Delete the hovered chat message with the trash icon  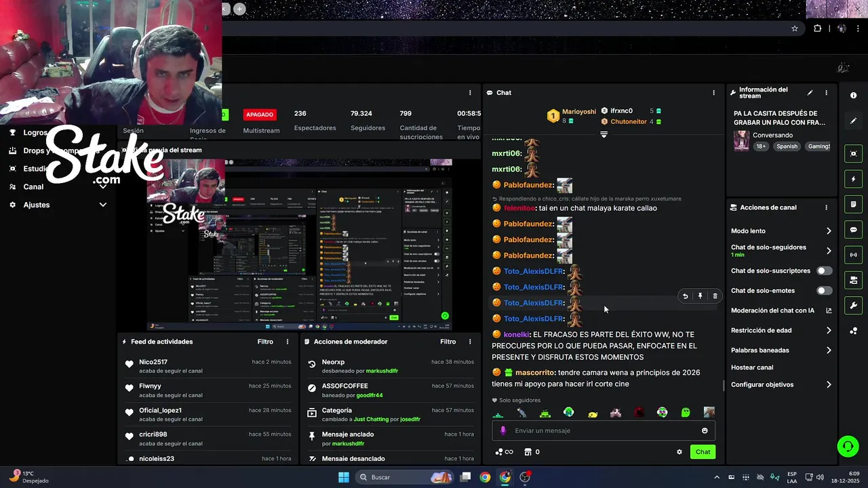715,296
